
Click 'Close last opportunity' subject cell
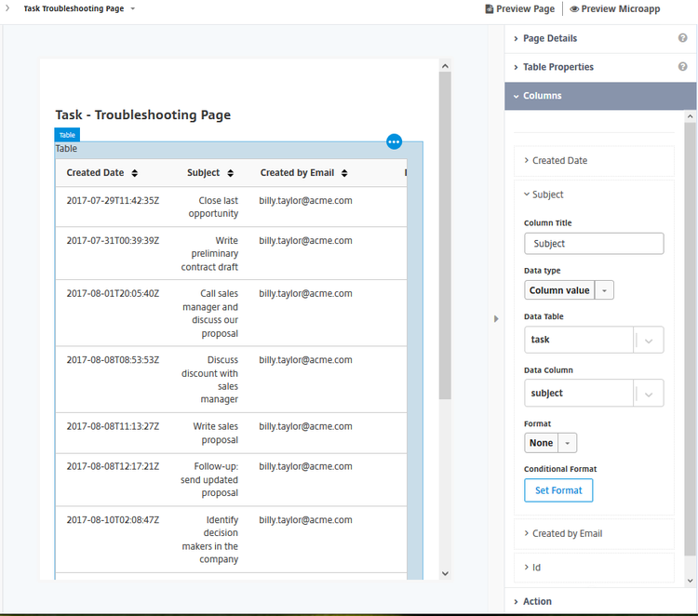pyautogui.click(x=213, y=207)
